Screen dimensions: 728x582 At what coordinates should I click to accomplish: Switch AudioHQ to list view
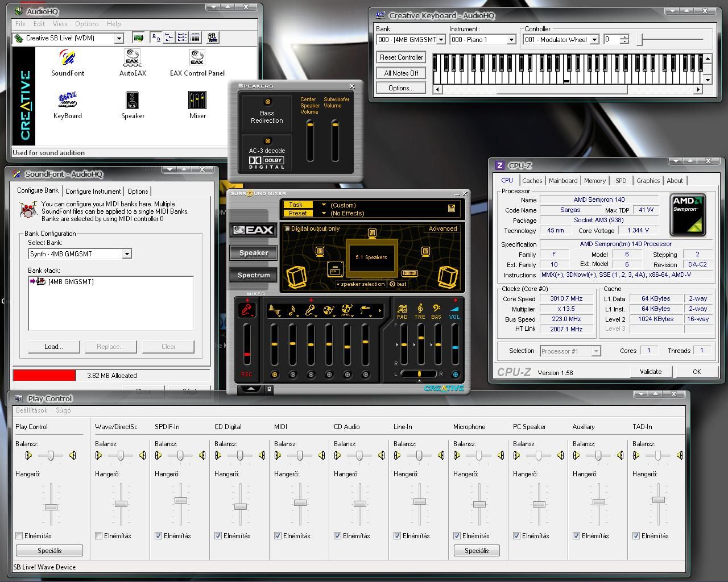(x=182, y=38)
